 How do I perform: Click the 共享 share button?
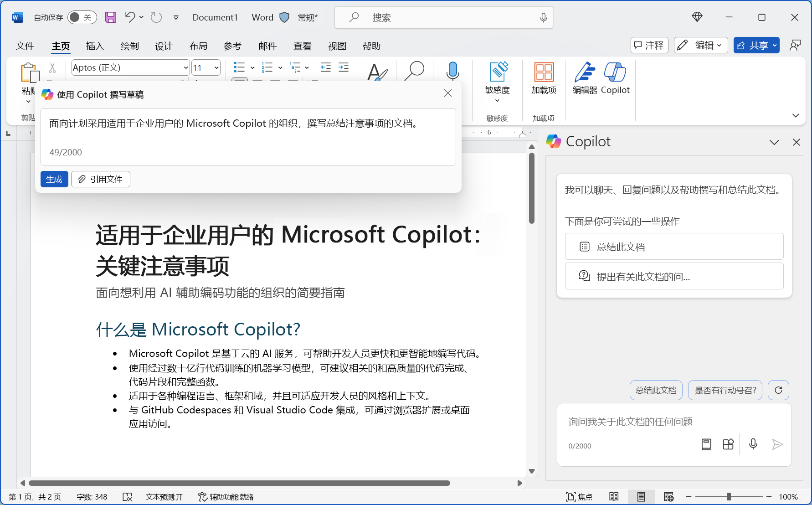pyautogui.click(x=756, y=45)
